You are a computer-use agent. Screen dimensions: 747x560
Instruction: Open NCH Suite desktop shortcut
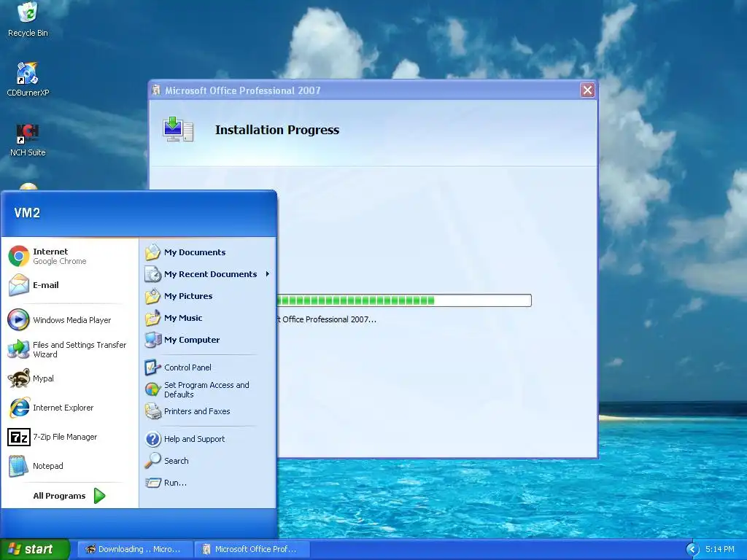click(x=28, y=139)
